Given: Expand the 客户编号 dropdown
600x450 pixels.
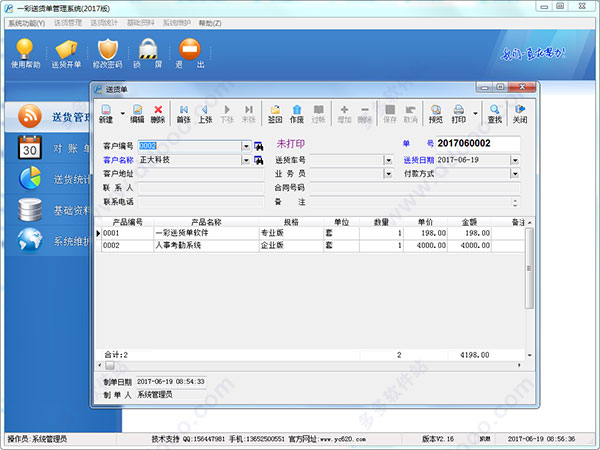Looking at the screenshot, I should [246, 146].
